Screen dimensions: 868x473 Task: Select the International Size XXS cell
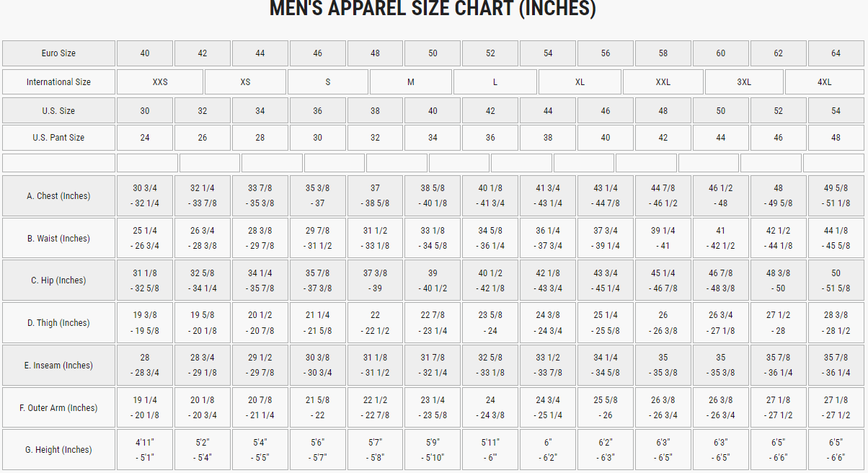coord(160,82)
